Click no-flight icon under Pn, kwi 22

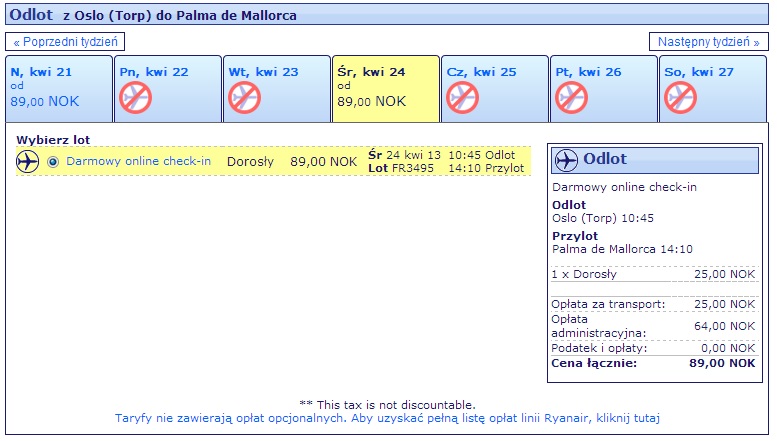[135, 98]
